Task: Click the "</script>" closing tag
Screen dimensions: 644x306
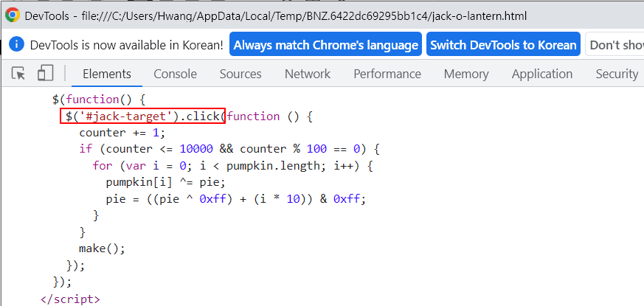Action: [x=70, y=299]
